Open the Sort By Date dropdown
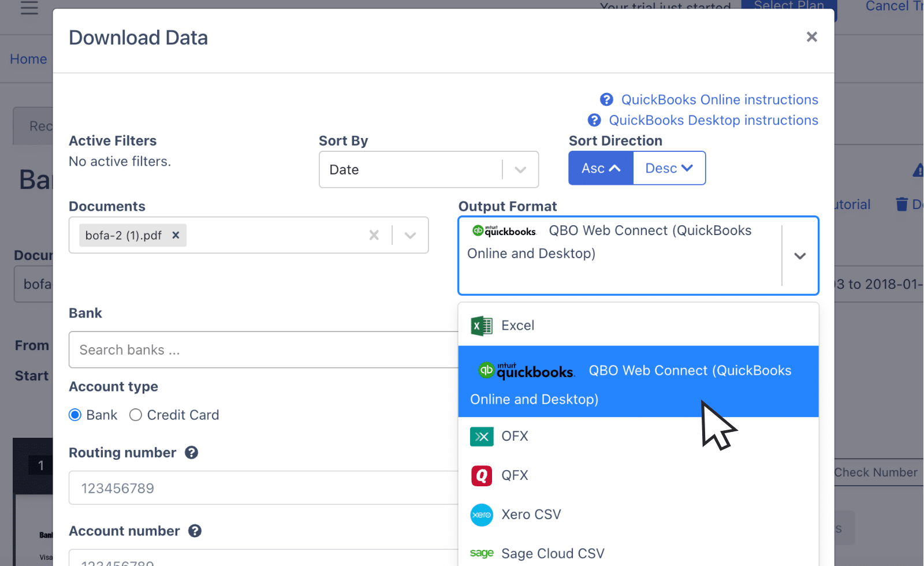Screen dimensions: 924x566 pos(520,169)
